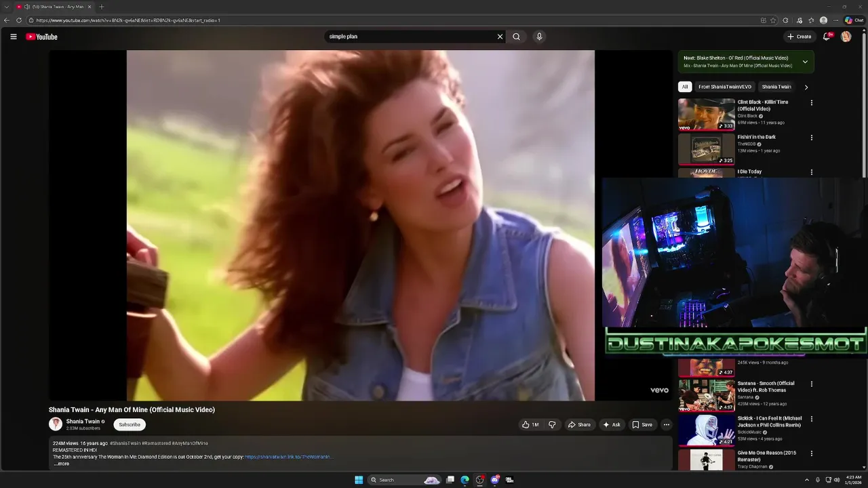Click the #AnyManOfMine hashtag

point(190,443)
